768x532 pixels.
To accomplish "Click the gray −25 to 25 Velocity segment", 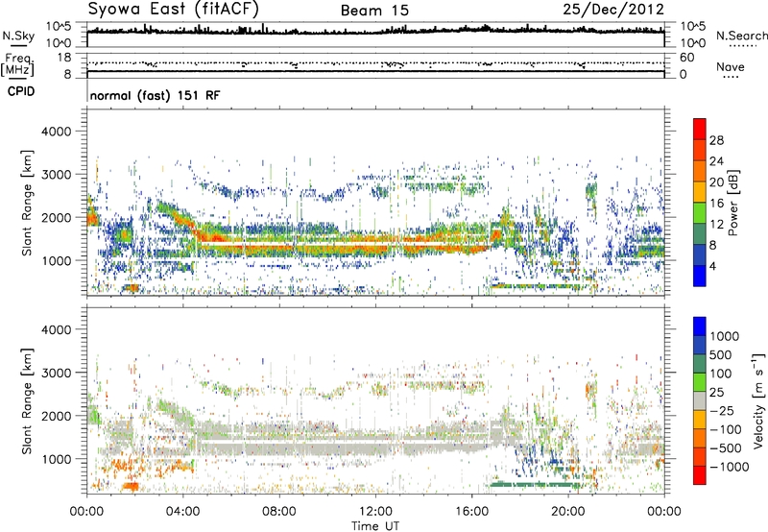I will (700, 400).
